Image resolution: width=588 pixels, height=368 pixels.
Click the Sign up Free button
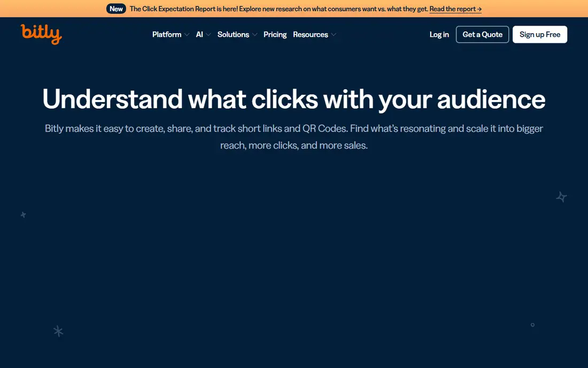(540, 35)
